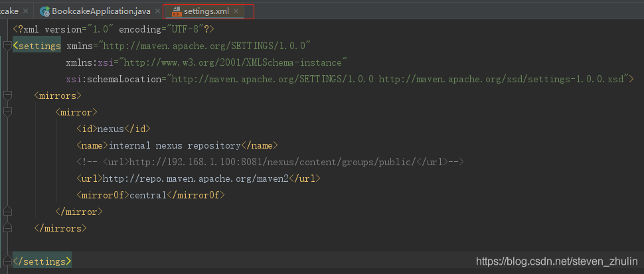Fold the opening mirrors tag block

7,96
